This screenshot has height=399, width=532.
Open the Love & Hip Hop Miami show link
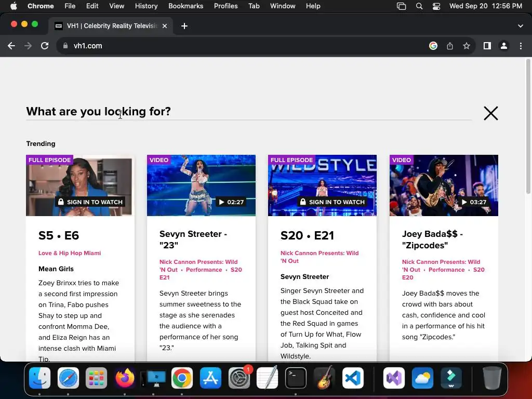click(70, 253)
